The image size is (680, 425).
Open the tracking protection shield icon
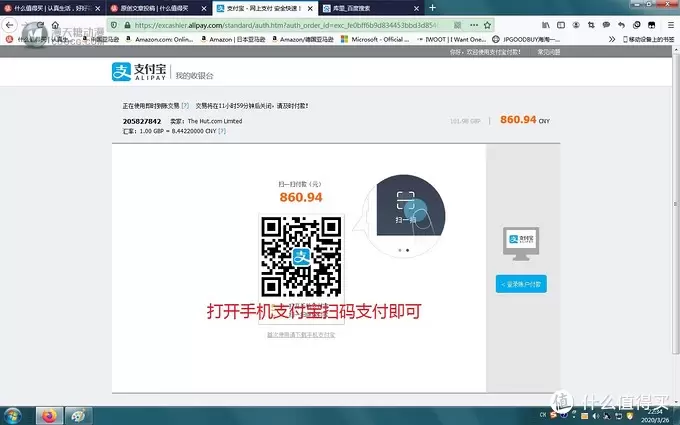click(x=114, y=26)
